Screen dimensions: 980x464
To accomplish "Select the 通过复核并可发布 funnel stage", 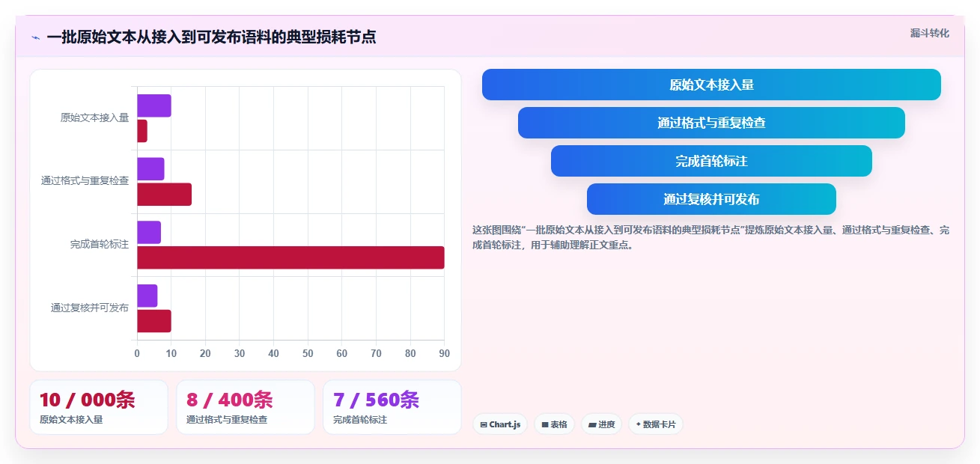I will pos(711,199).
